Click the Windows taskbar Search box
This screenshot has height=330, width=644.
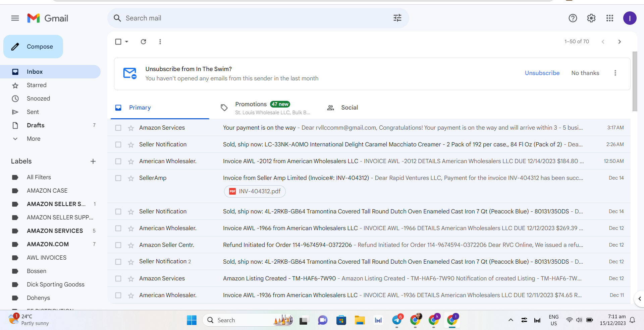point(248,320)
